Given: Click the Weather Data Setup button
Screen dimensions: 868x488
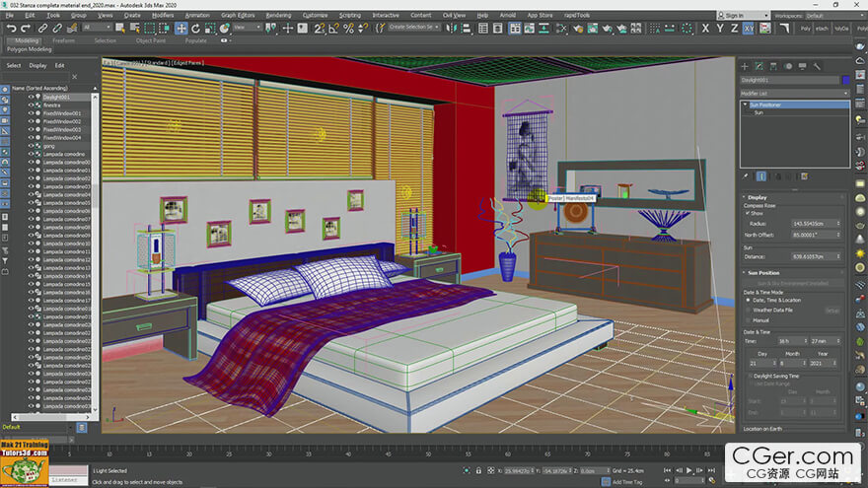Looking at the screenshot, I should pos(832,311).
